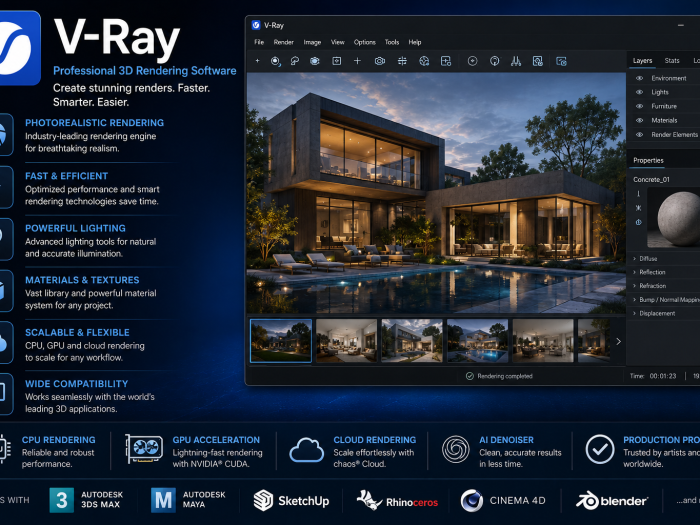Image resolution: width=700 pixels, height=525 pixels.
Task: Open the Render menu
Action: [283, 42]
